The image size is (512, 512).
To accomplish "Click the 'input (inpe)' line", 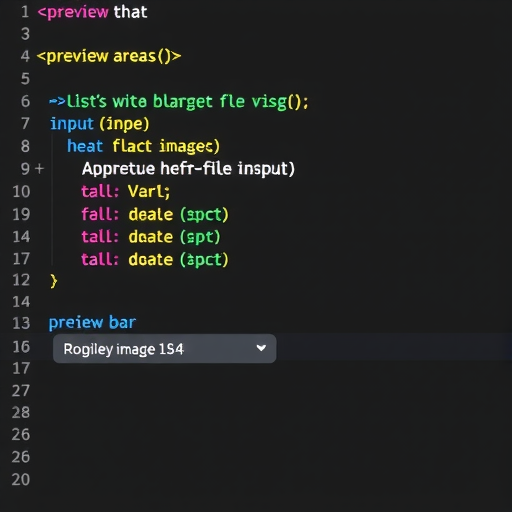I will [x=99, y=124].
